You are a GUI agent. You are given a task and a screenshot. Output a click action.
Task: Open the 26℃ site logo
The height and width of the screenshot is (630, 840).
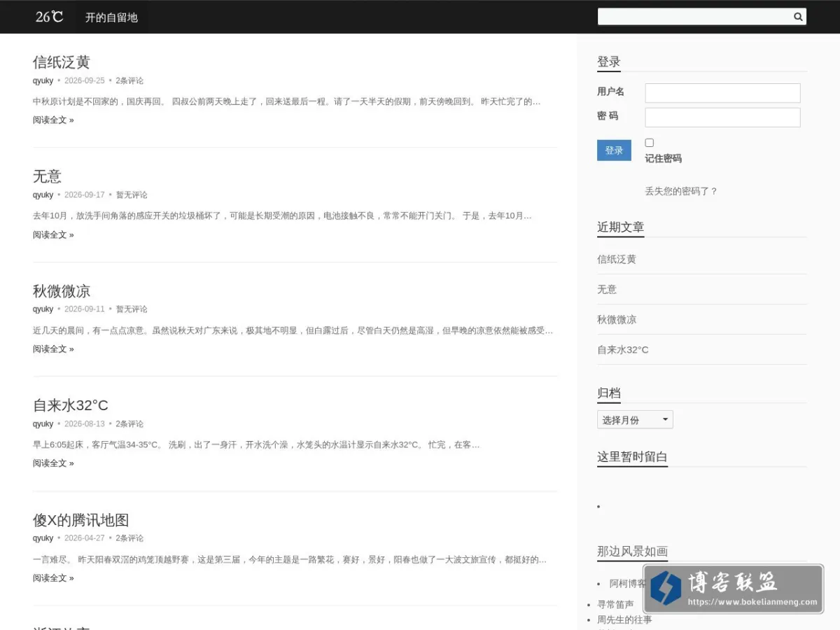tap(50, 17)
